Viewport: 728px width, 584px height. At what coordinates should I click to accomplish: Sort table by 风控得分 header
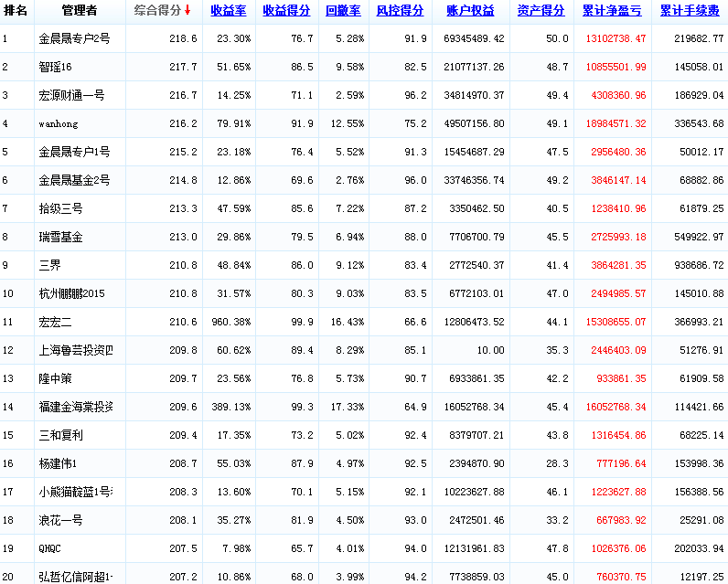click(400, 11)
